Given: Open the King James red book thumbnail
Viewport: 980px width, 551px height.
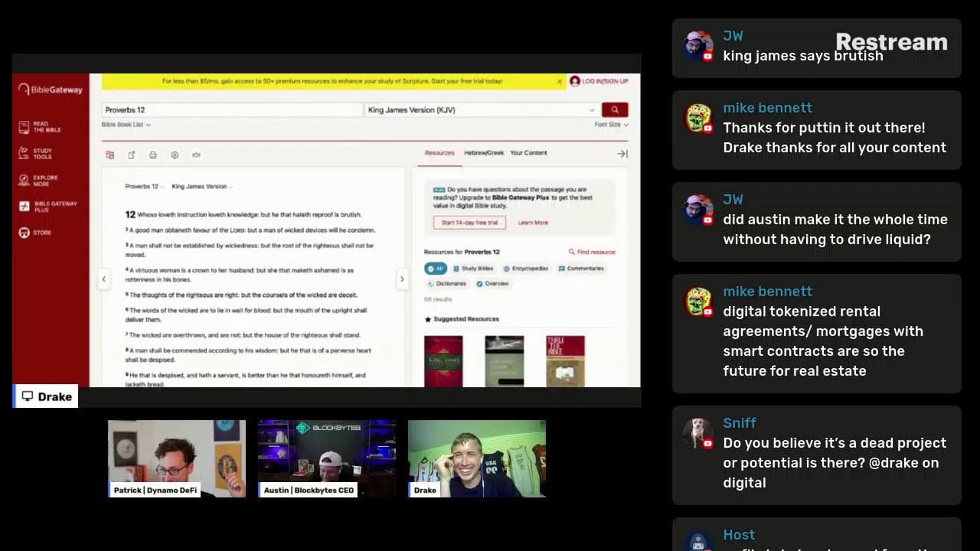Looking at the screenshot, I should 443,361.
